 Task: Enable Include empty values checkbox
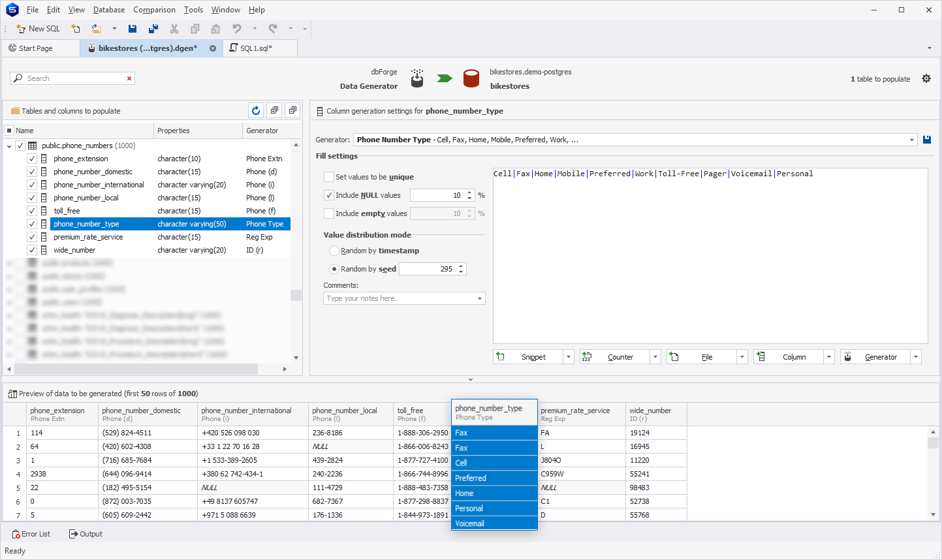(x=329, y=213)
